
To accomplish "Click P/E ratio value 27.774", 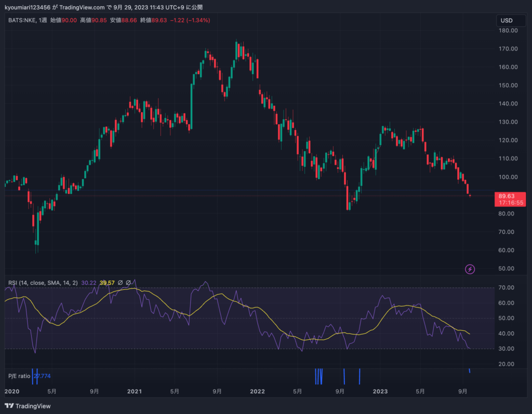I will pos(42,376).
